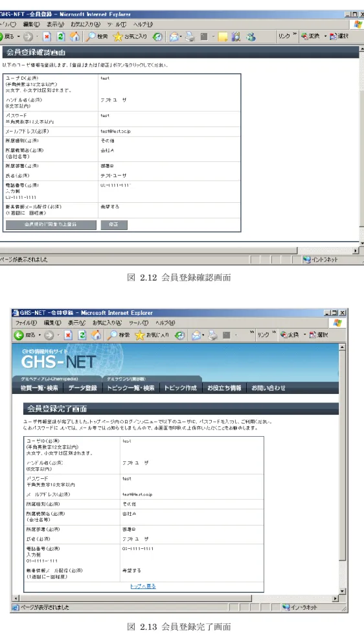Open the 編集 menu in the completion window

click(52, 323)
